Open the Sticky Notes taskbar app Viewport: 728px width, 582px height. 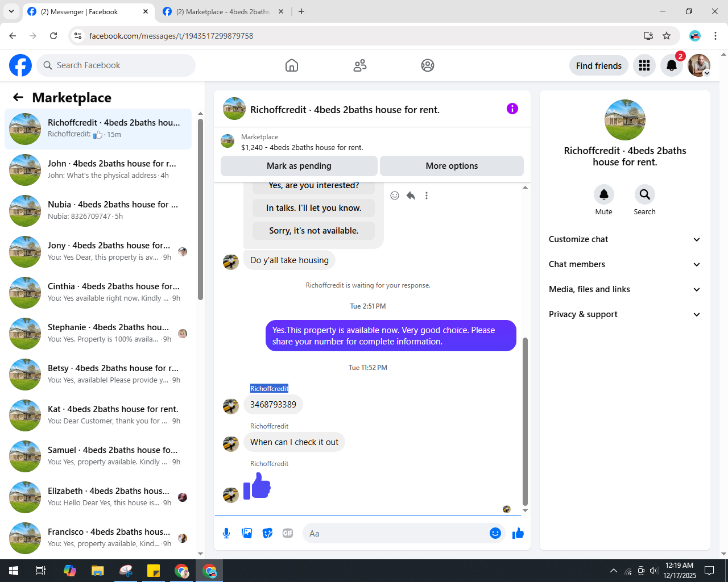pyautogui.click(x=154, y=571)
